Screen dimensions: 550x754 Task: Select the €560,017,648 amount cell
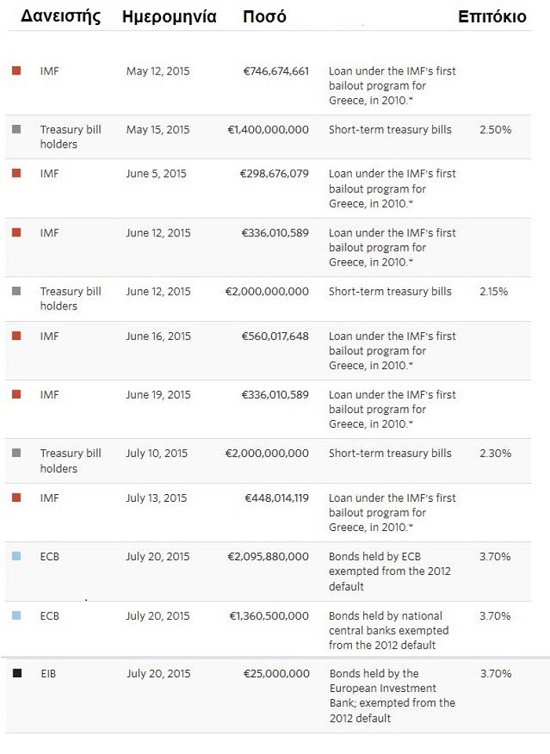point(275,336)
